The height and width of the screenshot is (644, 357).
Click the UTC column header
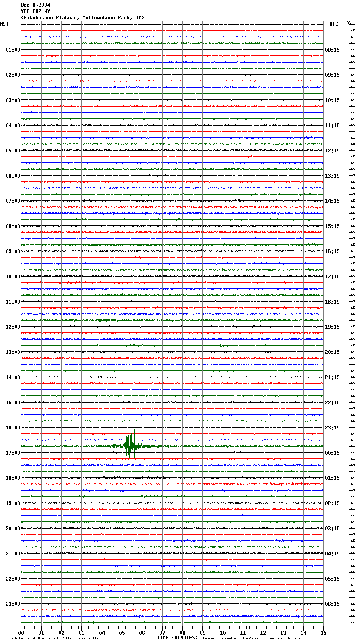[x=333, y=24]
